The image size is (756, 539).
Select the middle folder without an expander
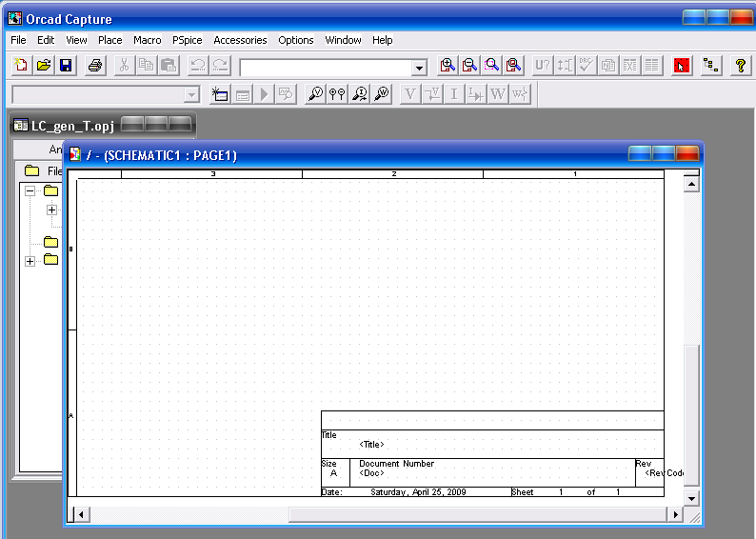(50, 242)
